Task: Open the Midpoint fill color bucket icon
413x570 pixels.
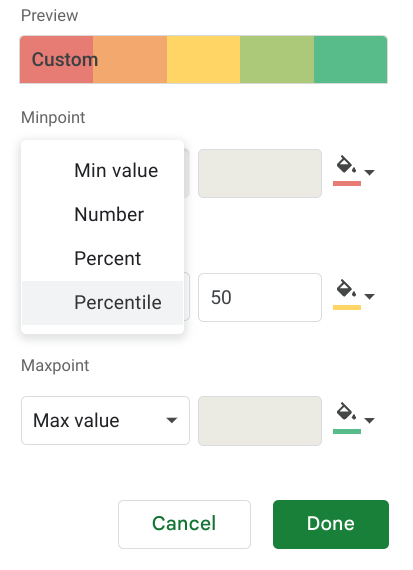Action: 346,289
